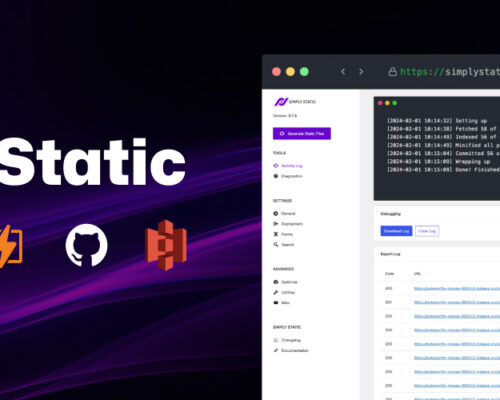Click the 'Fetched 50 of' log line
The width and height of the screenshot is (500, 400).
tap(443, 129)
